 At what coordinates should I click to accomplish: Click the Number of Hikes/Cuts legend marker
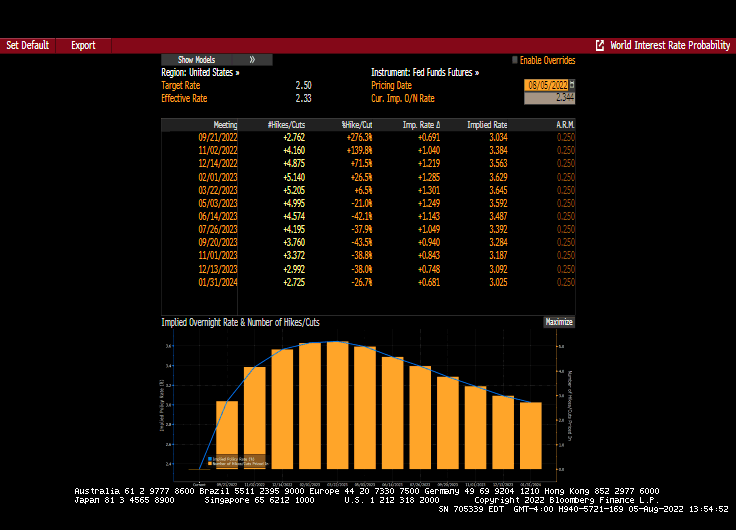pos(209,463)
